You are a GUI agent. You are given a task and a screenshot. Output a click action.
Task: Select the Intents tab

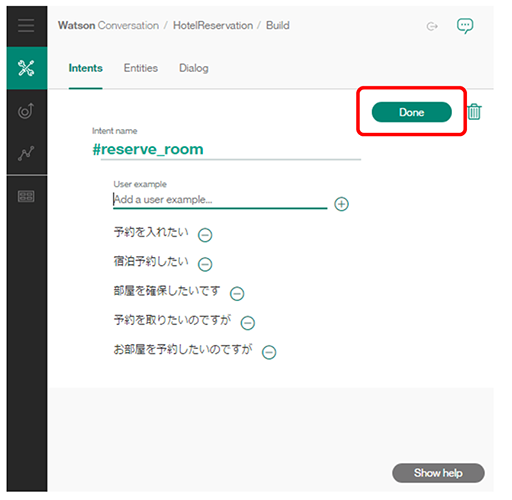86,68
